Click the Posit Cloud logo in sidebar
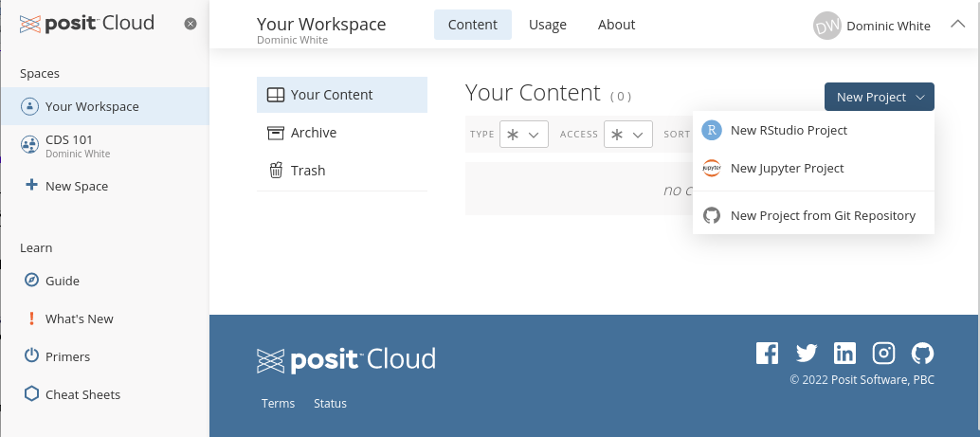This screenshot has height=437, width=980. (87, 24)
